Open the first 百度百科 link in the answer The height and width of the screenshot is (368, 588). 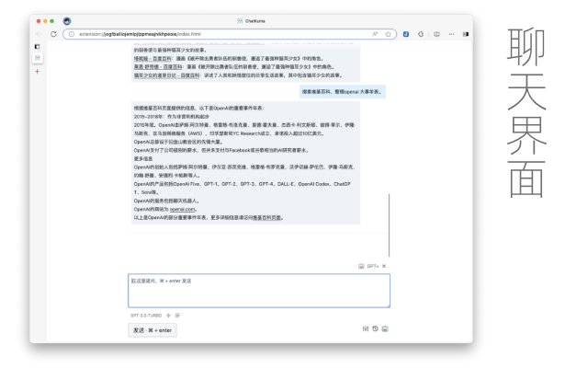pyautogui.click(x=153, y=59)
